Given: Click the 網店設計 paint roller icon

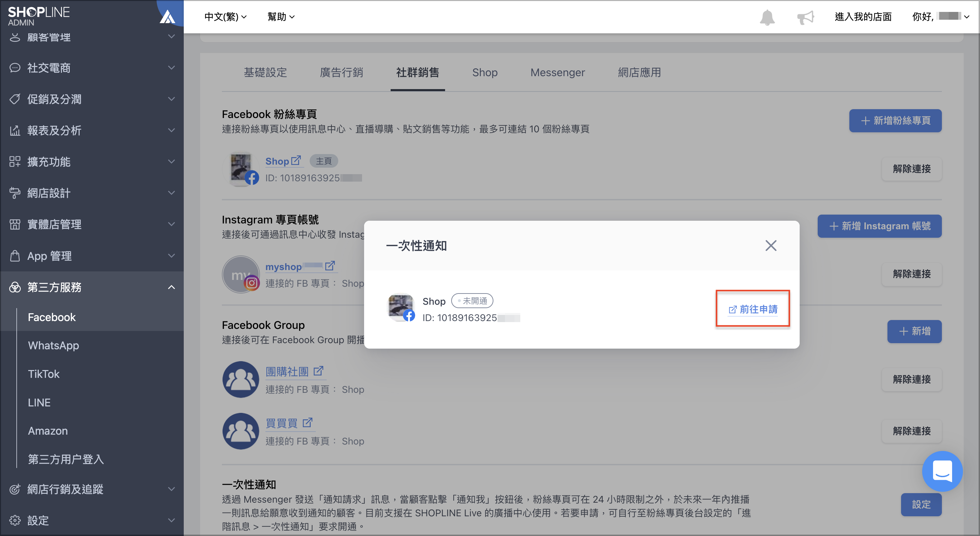Looking at the screenshot, I should (x=15, y=193).
